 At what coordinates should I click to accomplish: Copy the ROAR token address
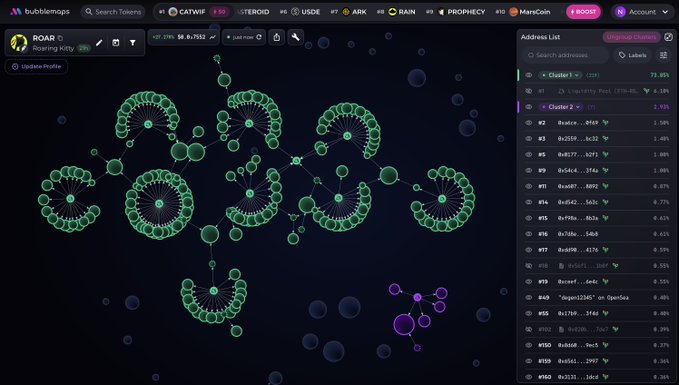coord(60,38)
